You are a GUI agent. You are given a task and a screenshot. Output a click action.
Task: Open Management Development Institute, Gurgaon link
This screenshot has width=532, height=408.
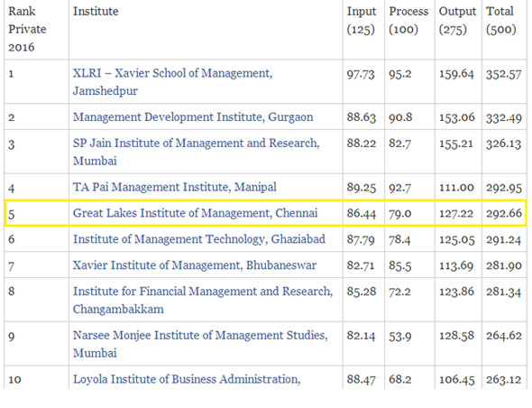193,116
